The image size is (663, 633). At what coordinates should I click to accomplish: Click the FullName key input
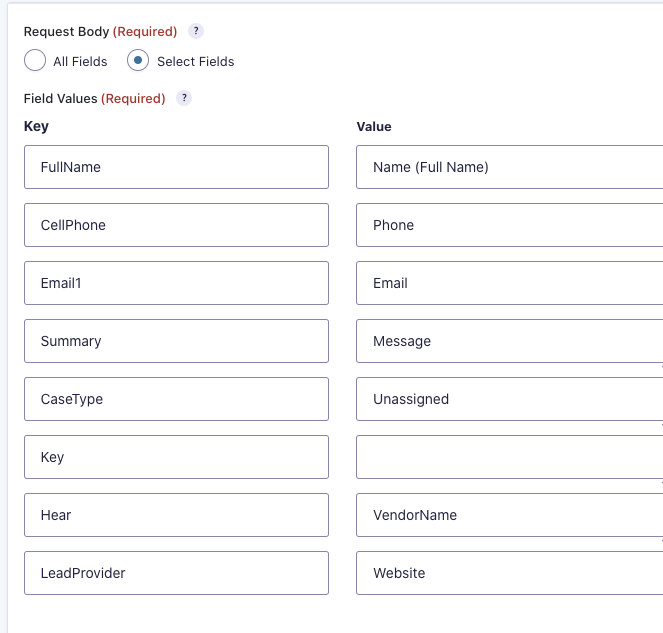tap(176, 167)
